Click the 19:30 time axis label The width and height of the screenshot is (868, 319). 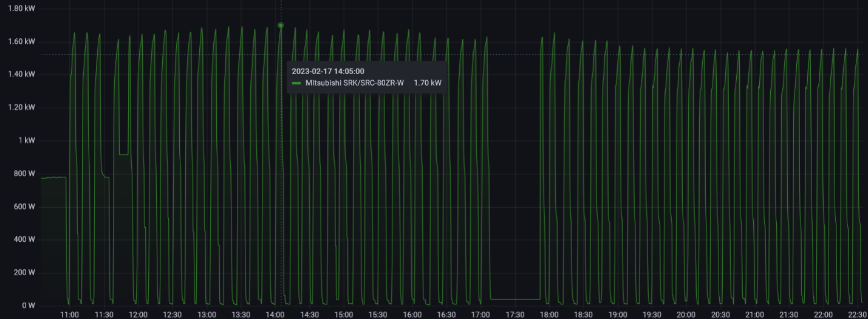click(x=652, y=315)
